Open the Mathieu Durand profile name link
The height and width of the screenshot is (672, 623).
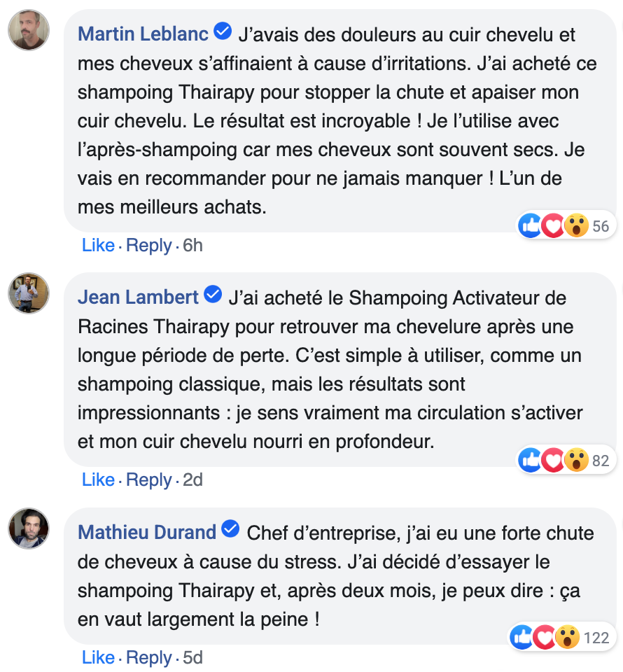click(147, 532)
